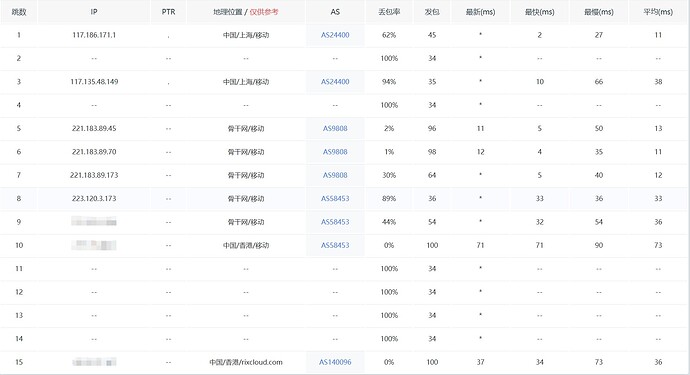This screenshot has height=375, width=690.
Task: Click the 丢包率 column header
Action: [x=389, y=12]
